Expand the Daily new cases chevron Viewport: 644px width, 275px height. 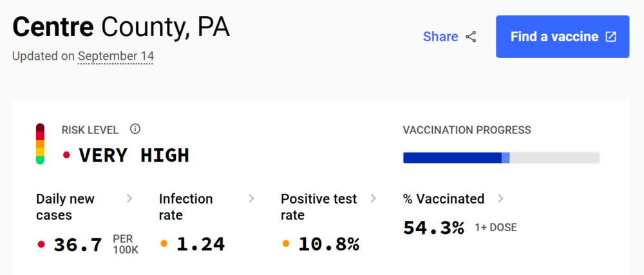point(129,198)
